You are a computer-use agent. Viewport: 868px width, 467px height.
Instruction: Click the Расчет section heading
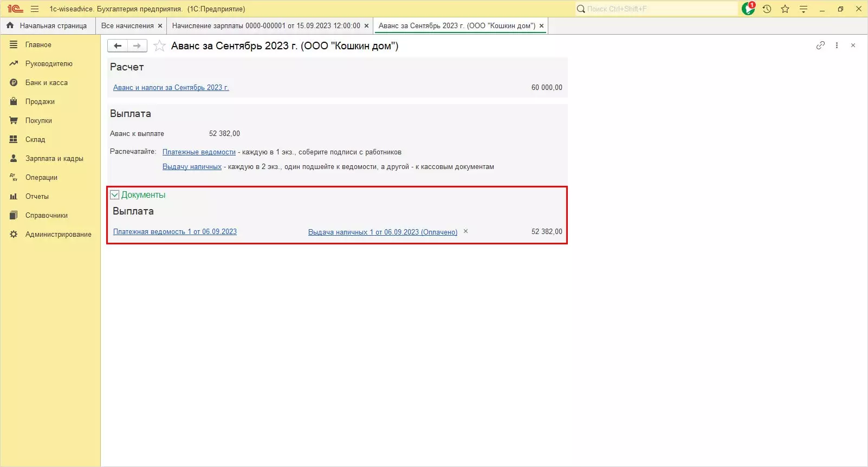[x=127, y=67]
